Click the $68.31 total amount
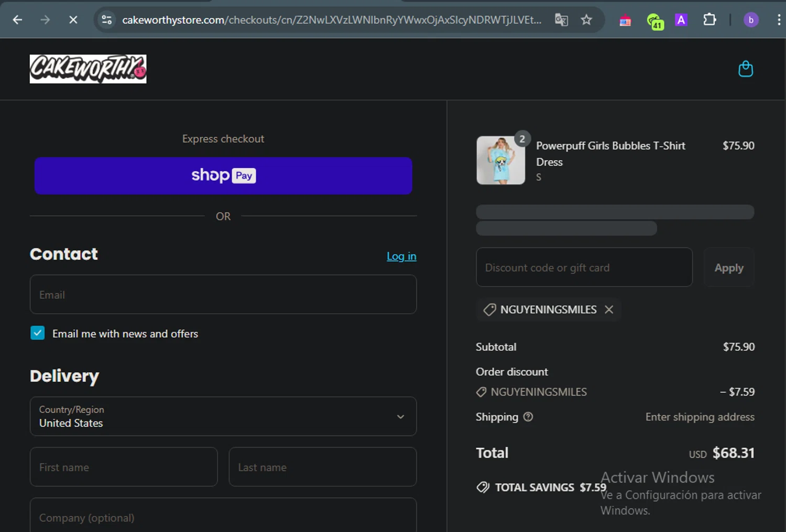This screenshot has height=532, width=786. pos(734,453)
